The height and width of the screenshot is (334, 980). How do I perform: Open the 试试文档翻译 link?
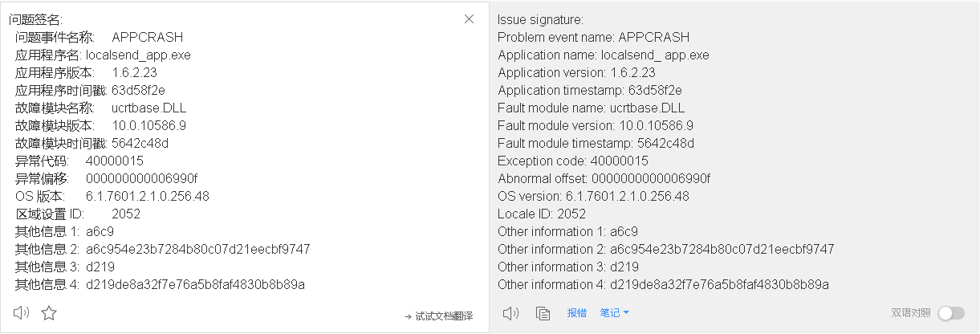click(x=438, y=316)
